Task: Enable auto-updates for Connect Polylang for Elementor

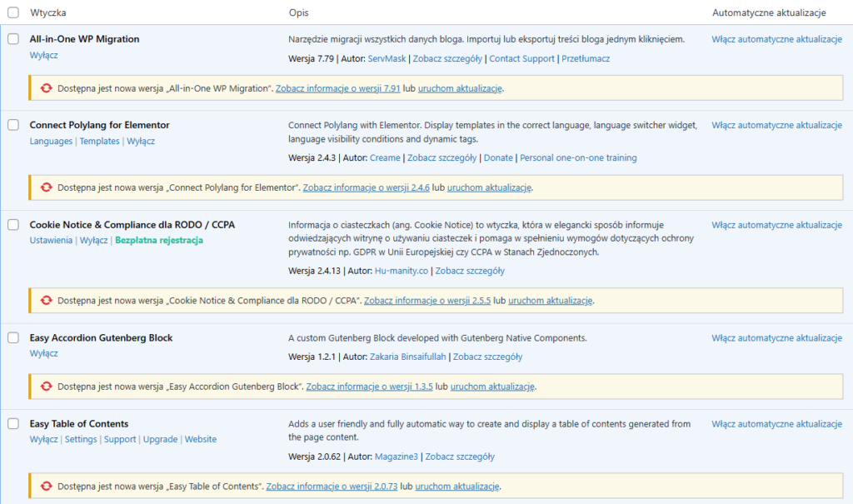Action: pos(776,125)
